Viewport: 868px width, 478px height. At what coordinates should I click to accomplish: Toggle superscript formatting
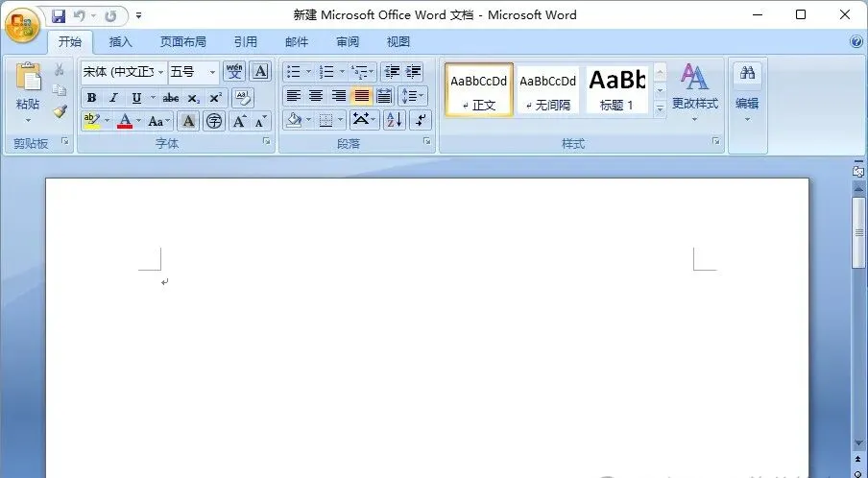[215, 98]
